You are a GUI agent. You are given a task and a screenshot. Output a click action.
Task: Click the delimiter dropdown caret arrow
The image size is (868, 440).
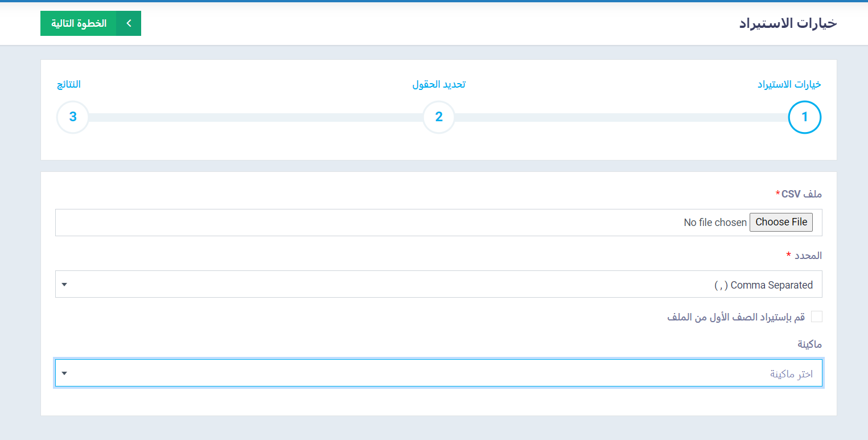(64, 285)
